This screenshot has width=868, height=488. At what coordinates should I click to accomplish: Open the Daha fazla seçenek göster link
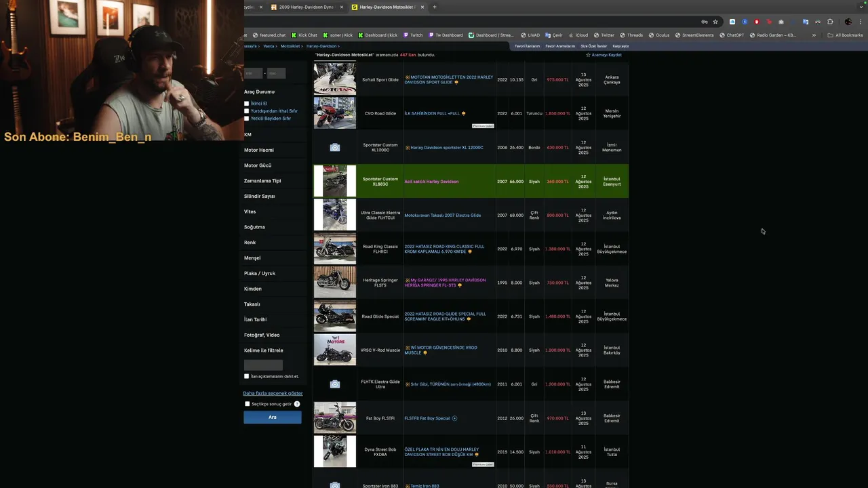pyautogui.click(x=273, y=393)
